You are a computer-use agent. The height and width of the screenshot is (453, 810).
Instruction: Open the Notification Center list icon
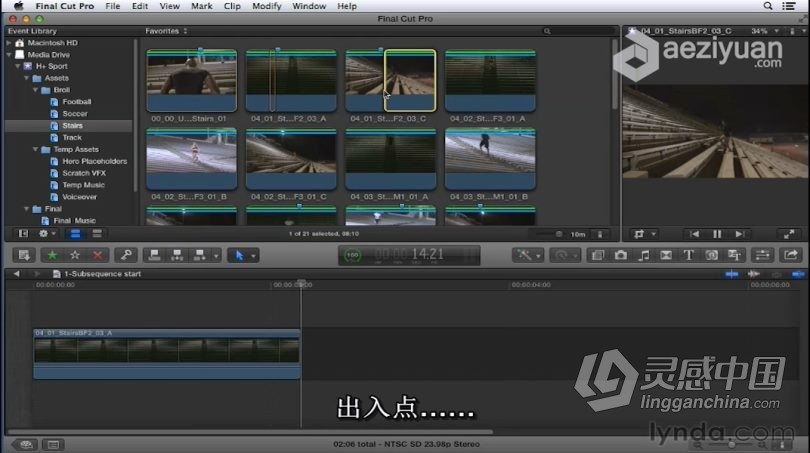pos(789,6)
